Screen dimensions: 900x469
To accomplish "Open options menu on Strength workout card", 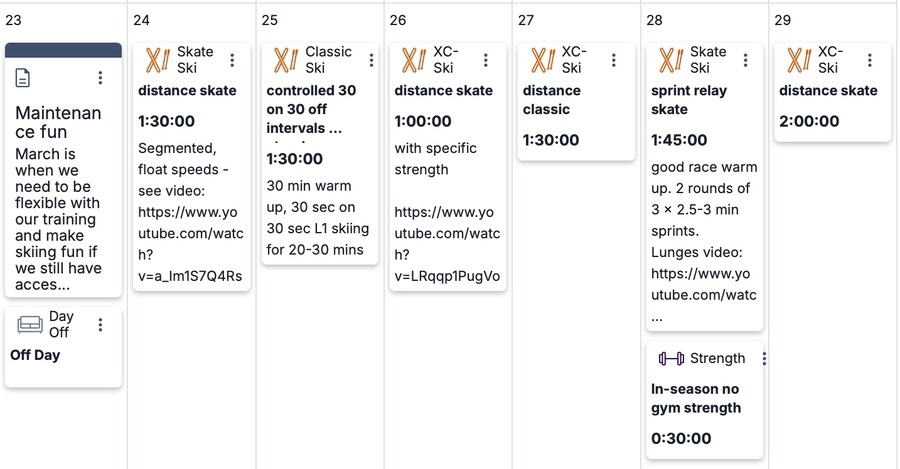I will tap(764, 358).
